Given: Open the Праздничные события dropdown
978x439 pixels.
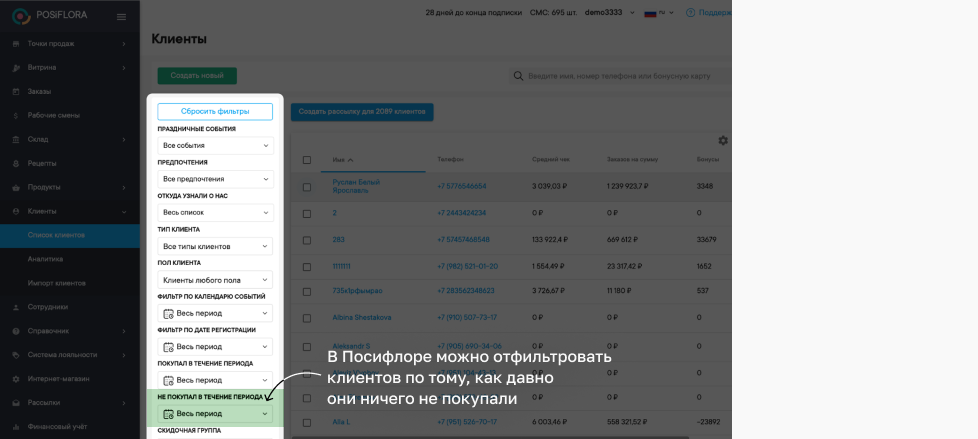Looking at the screenshot, I should tap(215, 146).
